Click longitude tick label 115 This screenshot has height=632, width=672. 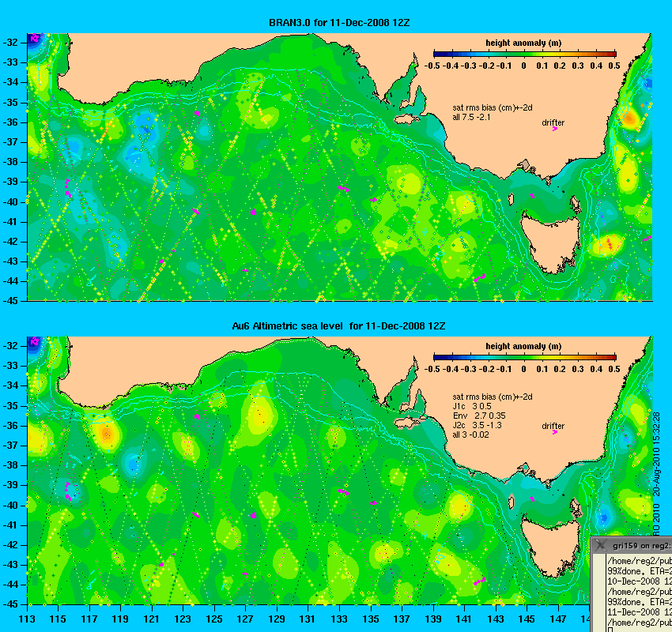(58, 619)
